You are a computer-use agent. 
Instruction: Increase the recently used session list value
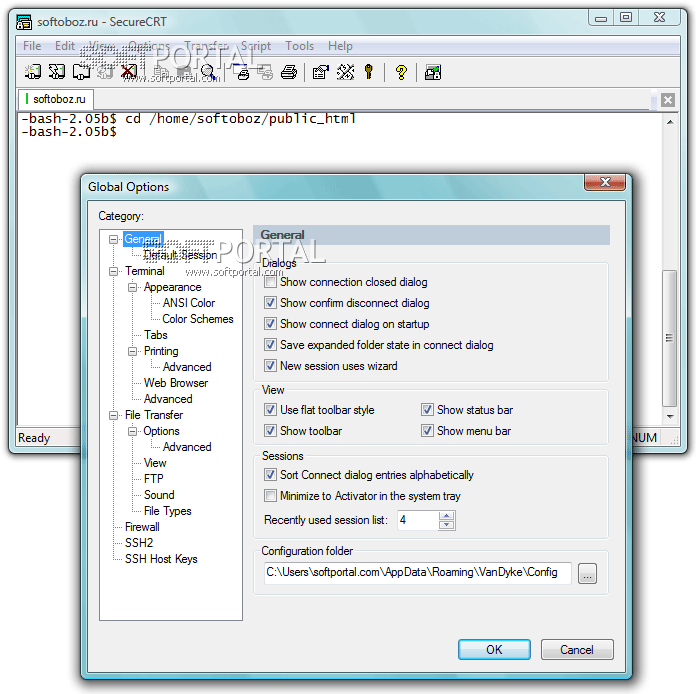(x=447, y=516)
